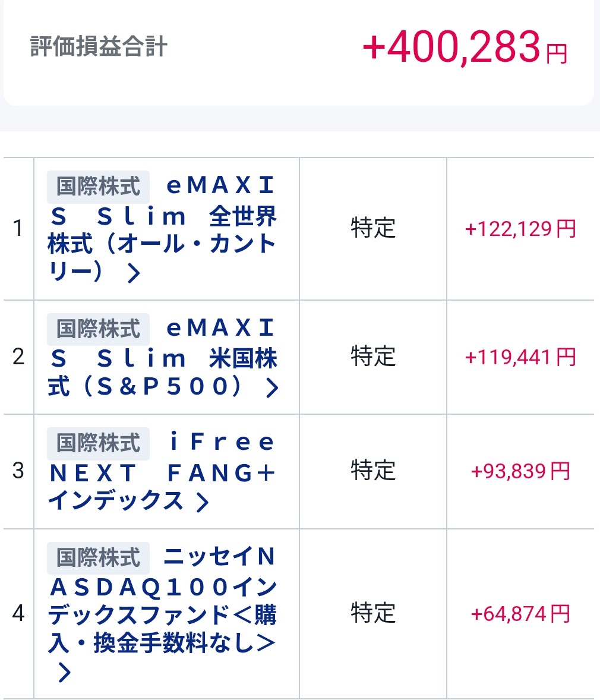Click 国際株式 tag in row 3

(x=98, y=443)
